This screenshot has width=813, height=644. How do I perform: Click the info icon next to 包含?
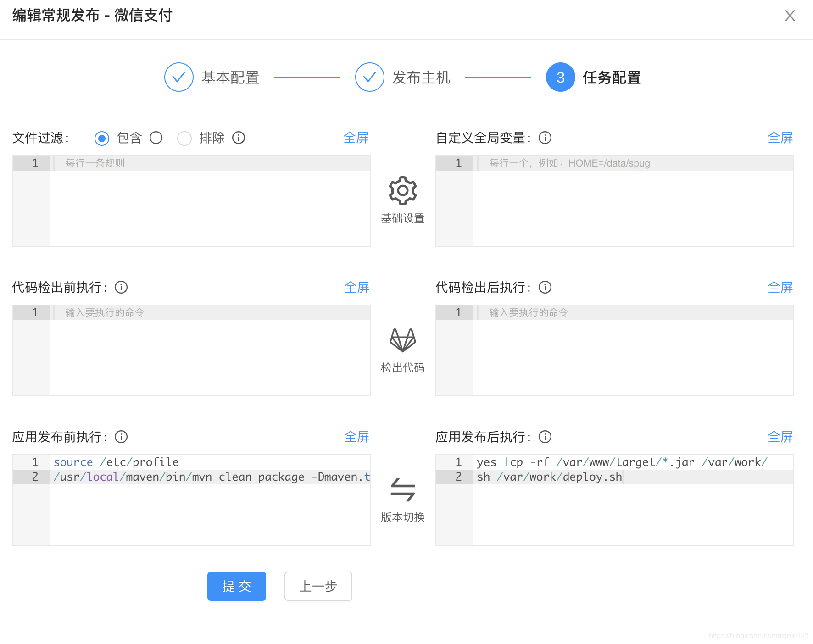coord(156,138)
